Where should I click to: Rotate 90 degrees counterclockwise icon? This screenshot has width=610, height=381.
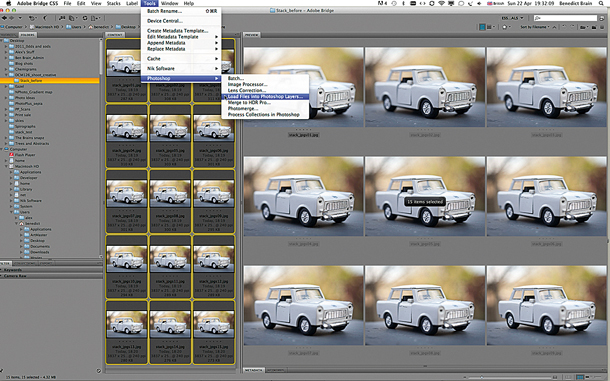(564, 26)
